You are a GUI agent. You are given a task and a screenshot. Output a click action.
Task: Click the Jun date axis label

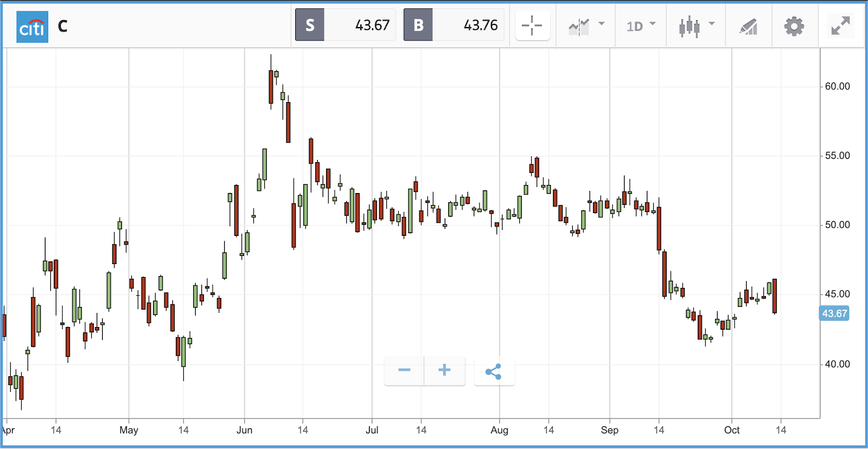pos(244,430)
